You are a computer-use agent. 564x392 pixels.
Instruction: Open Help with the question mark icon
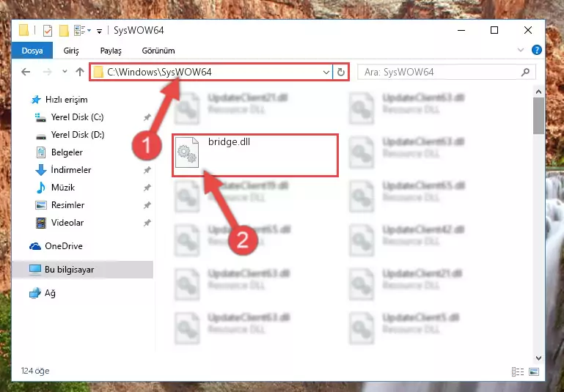click(536, 50)
